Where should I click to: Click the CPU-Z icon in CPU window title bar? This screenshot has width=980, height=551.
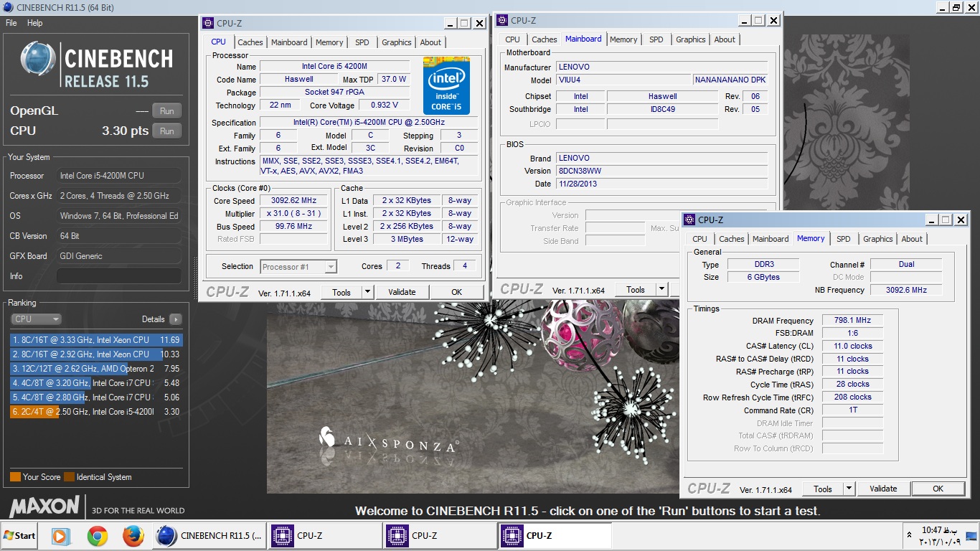click(208, 24)
